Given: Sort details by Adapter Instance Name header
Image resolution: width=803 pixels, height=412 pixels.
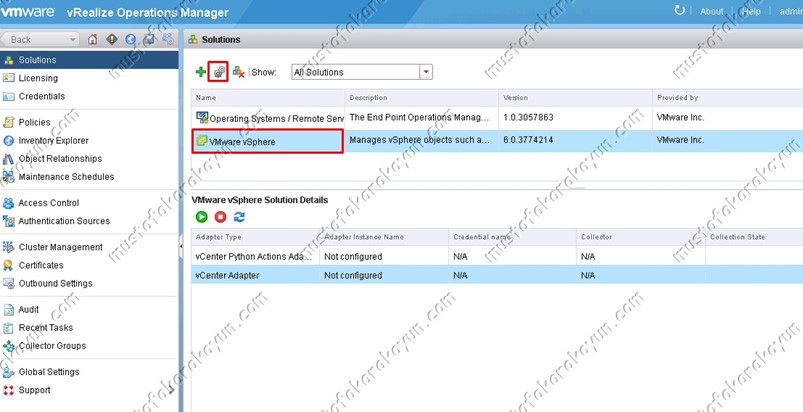Looking at the screenshot, I should (384, 237).
